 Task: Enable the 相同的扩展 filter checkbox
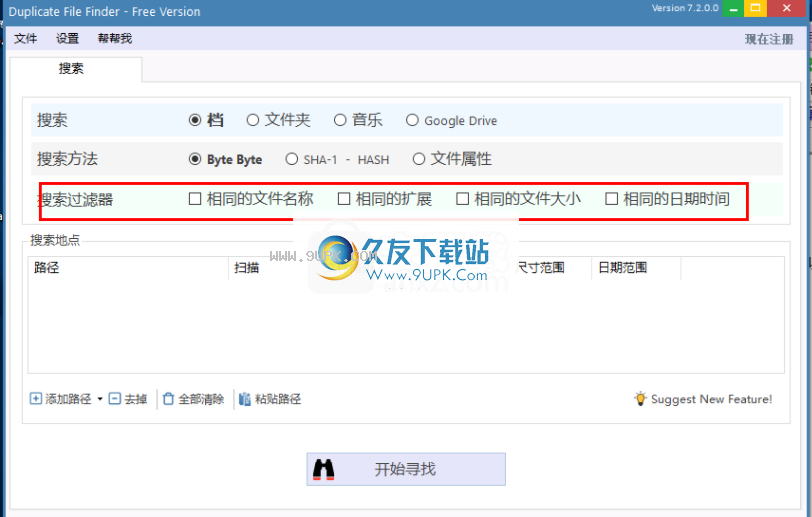pyautogui.click(x=344, y=199)
